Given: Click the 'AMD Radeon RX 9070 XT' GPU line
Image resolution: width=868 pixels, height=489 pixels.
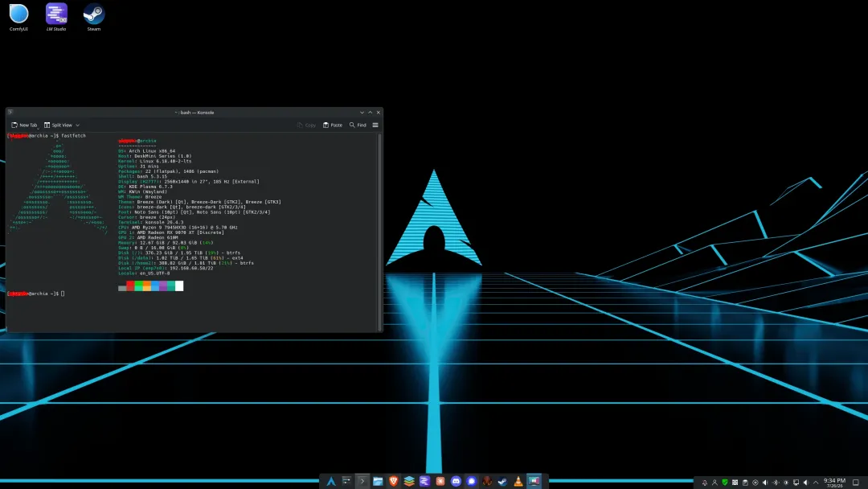Looking at the screenshot, I should click(x=171, y=232).
